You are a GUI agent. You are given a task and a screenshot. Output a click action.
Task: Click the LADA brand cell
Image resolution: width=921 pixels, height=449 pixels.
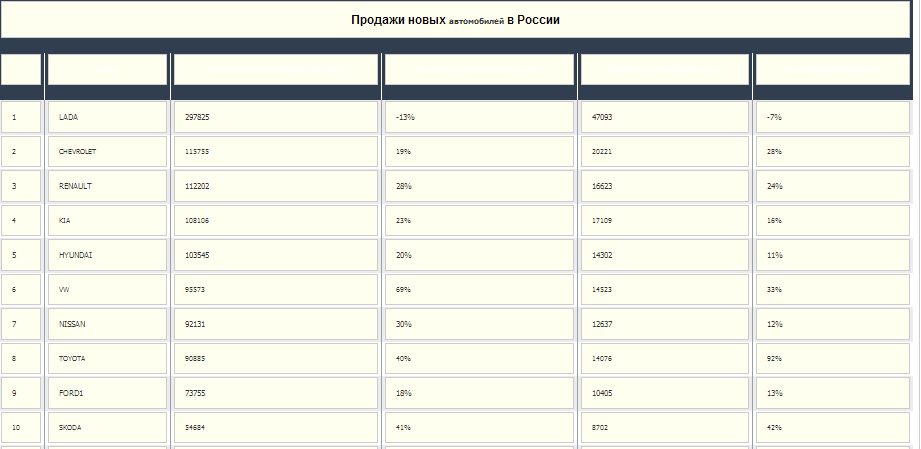pos(107,117)
